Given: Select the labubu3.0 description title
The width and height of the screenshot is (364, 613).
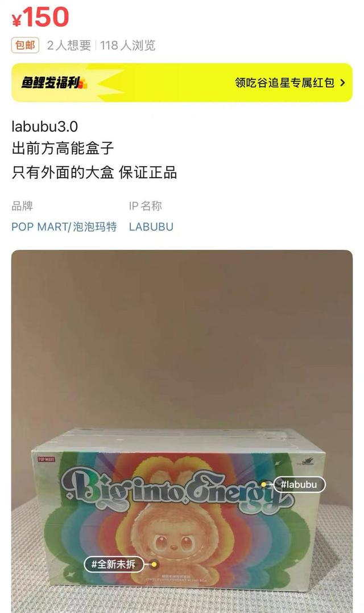Looking at the screenshot, I should coord(45,127).
